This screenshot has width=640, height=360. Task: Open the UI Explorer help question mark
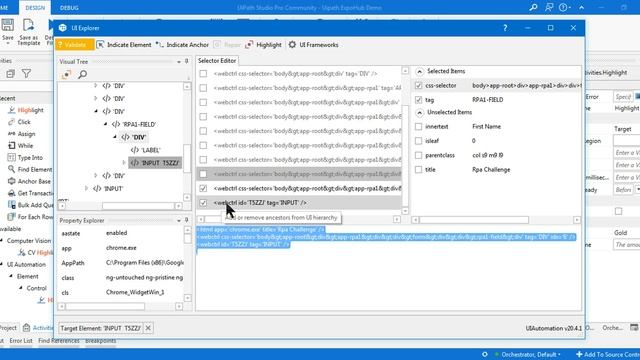pyautogui.click(x=505, y=28)
